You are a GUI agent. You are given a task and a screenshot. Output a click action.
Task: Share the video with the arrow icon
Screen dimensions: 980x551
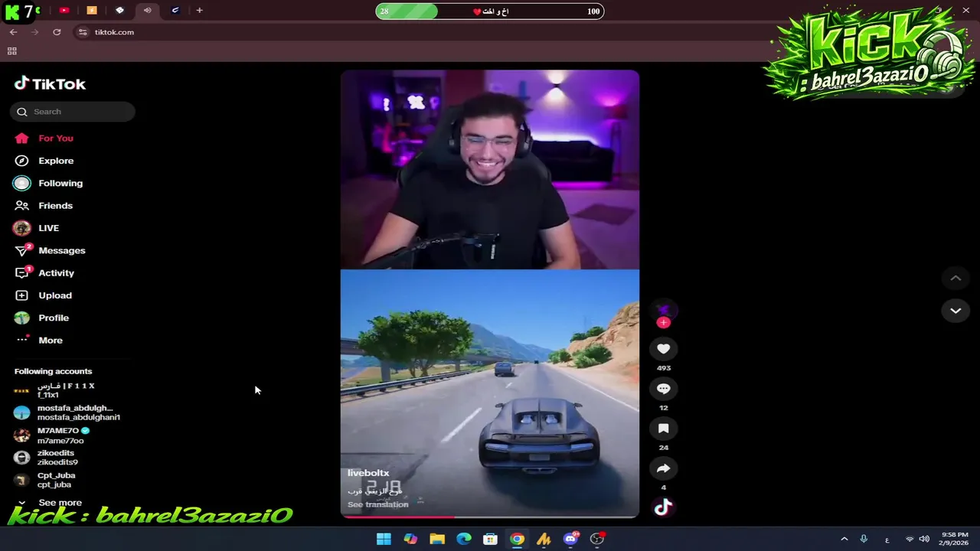(x=664, y=468)
